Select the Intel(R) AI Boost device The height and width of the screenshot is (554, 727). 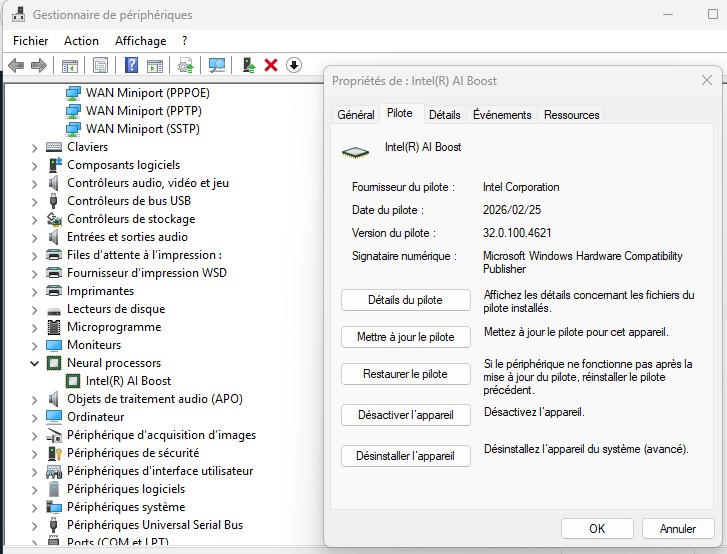pyautogui.click(x=128, y=381)
